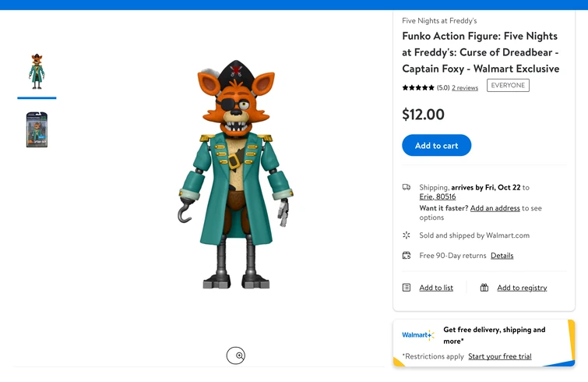This screenshot has height=382, width=588.
Task: Open the returns Details link
Action: click(x=502, y=256)
